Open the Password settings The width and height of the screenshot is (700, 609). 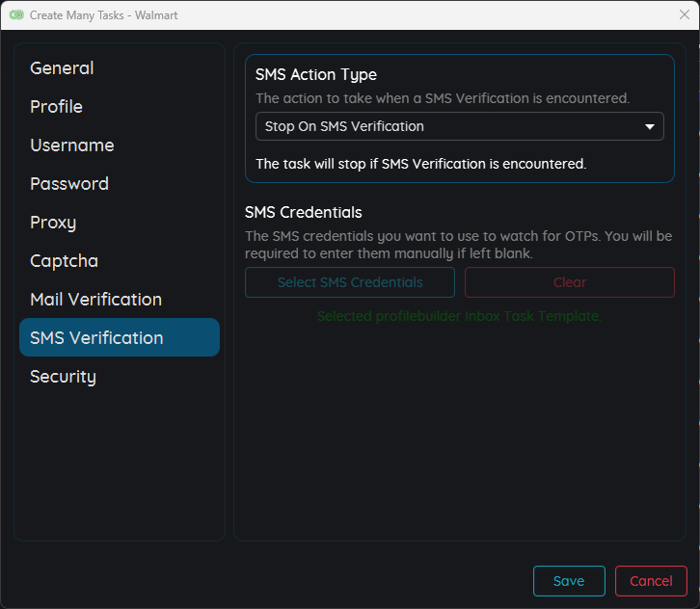click(69, 184)
